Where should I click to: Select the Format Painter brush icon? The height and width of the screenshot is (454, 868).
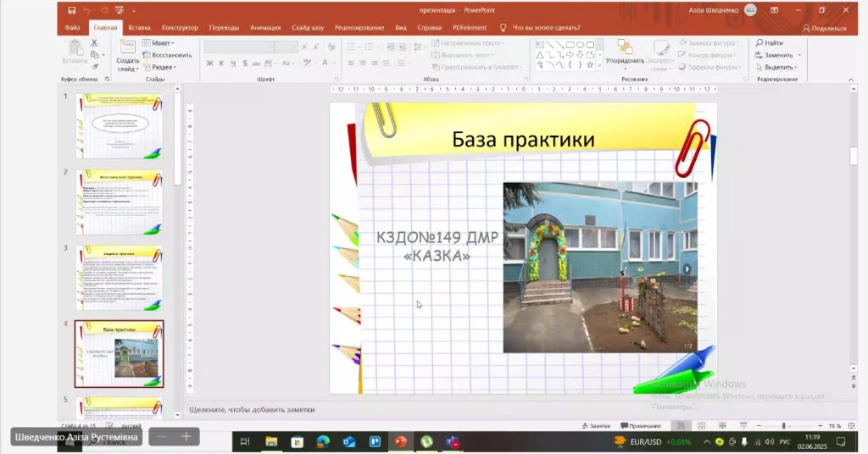point(95,67)
